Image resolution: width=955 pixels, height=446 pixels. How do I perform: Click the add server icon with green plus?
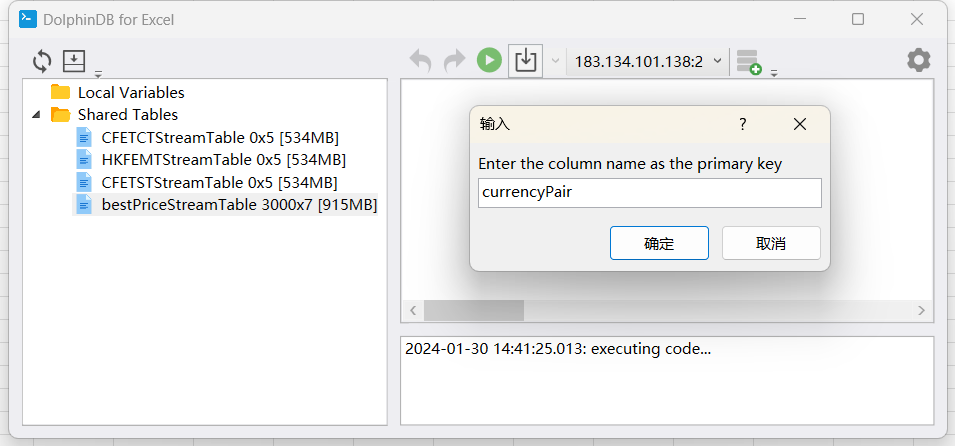(x=748, y=62)
